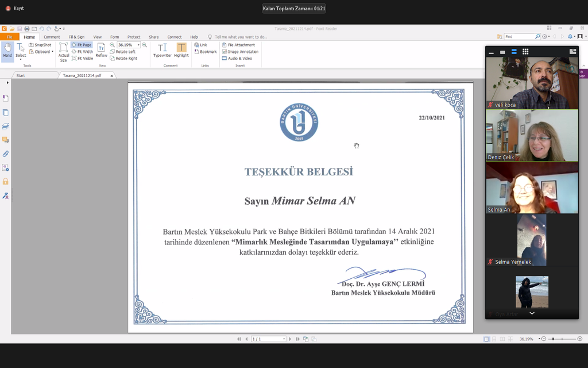Rotate the page left

point(123,52)
